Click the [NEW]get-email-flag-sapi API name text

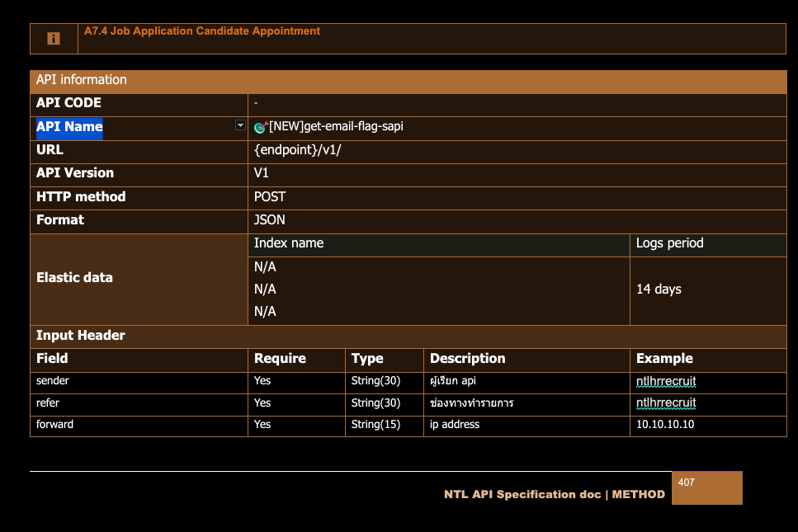336,127
